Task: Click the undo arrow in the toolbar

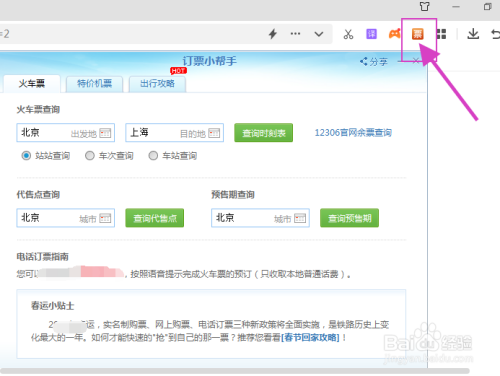Action: coord(495,34)
